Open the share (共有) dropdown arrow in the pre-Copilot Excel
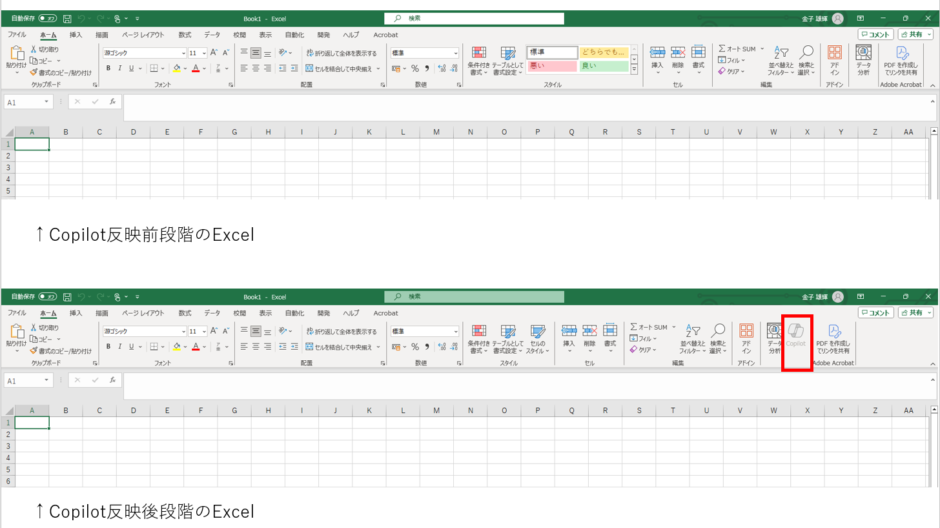This screenshot has height=528, width=940. [929, 35]
